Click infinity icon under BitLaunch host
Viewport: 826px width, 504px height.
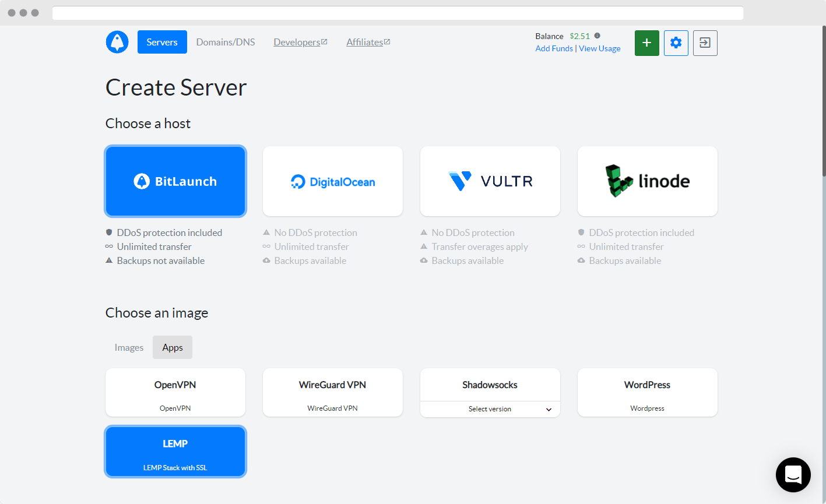click(x=109, y=246)
